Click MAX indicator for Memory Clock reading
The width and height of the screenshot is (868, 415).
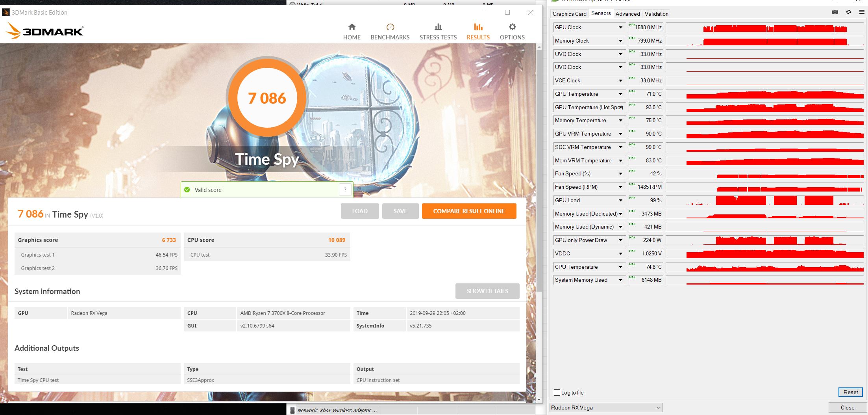tap(632, 38)
